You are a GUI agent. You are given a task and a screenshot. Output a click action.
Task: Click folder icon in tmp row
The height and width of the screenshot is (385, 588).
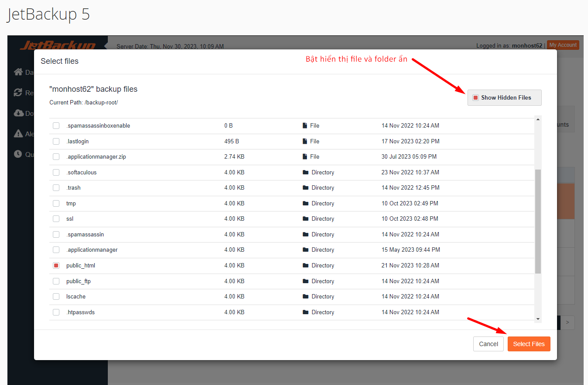pyautogui.click(x=306, y=203)
